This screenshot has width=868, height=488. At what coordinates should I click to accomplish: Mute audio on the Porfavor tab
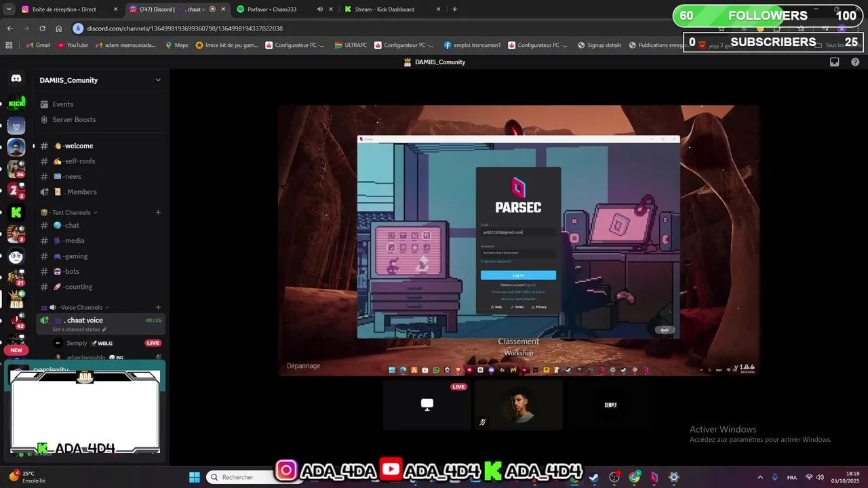pos(319,9)
